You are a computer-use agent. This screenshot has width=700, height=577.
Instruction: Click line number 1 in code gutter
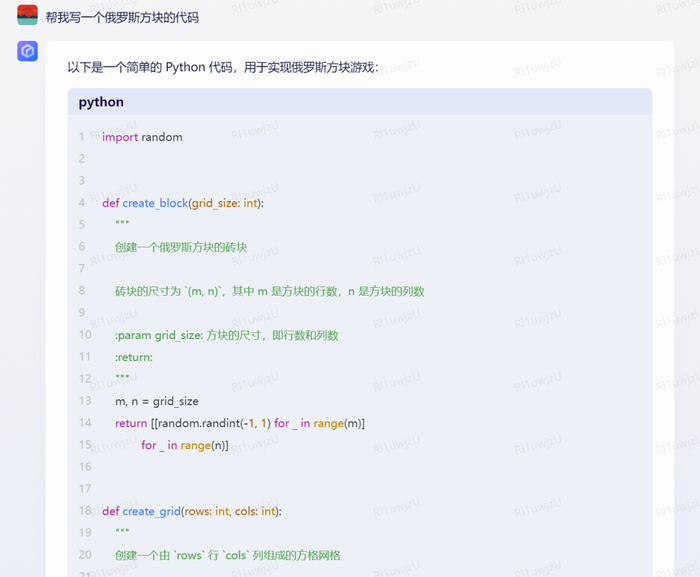(x=82, y=137)
